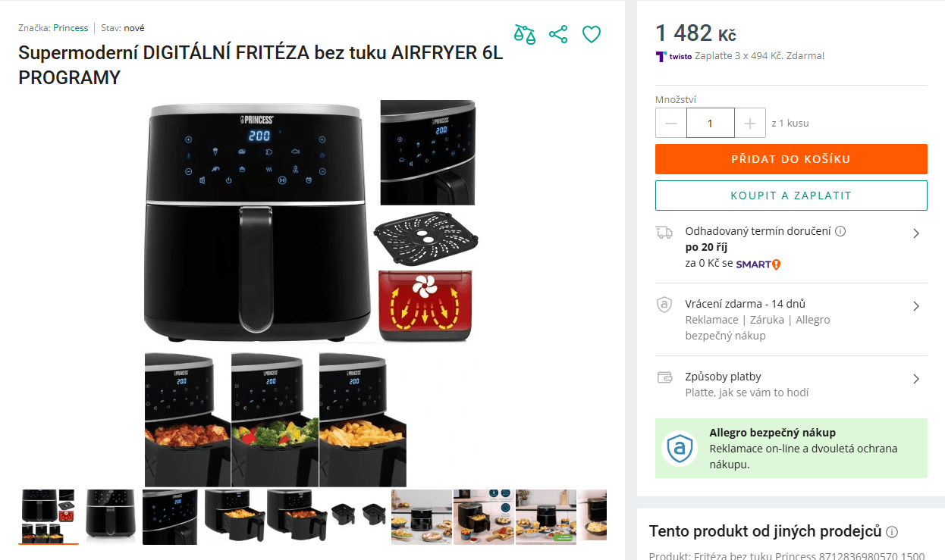Expand estimated delivery date details
Image resolution: width=945 pixels, height=560 pixels.
coord(791,247)
